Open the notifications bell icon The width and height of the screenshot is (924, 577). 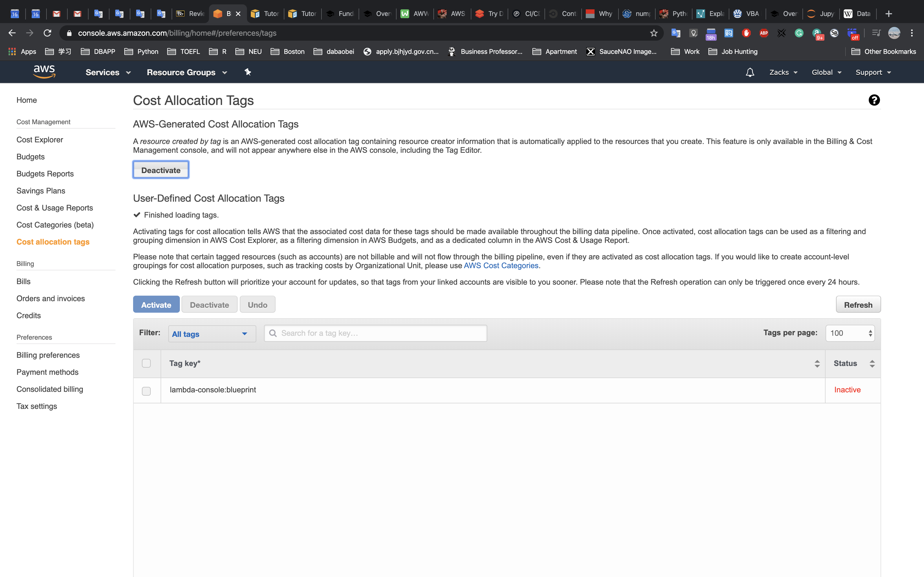coord(749,73)
